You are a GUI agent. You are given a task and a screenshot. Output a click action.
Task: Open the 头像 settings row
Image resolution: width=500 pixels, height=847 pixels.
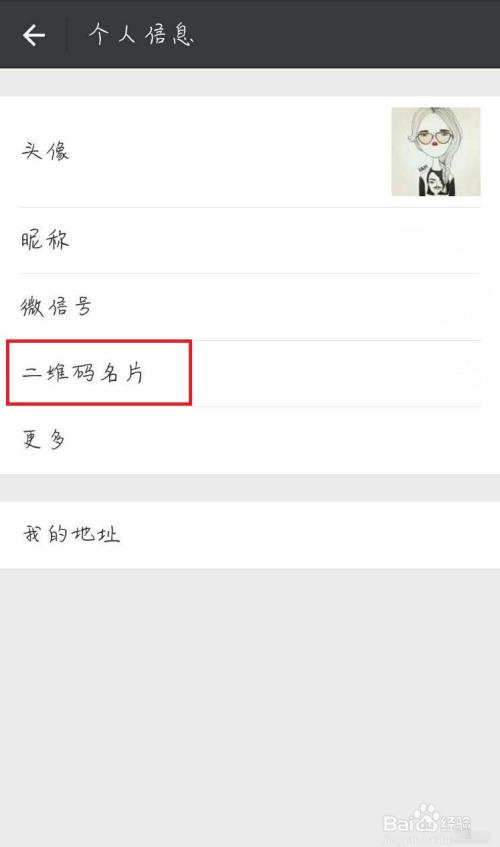[x=250, y=152]
